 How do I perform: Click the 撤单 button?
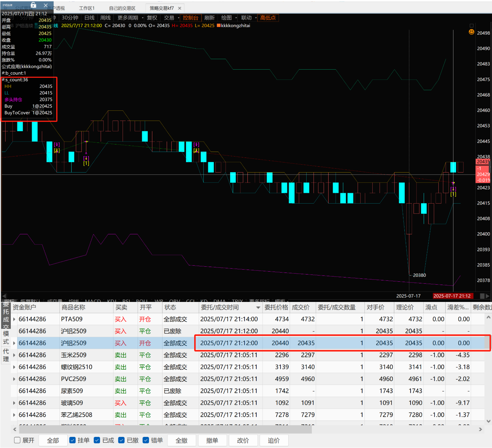click(212, 440)
